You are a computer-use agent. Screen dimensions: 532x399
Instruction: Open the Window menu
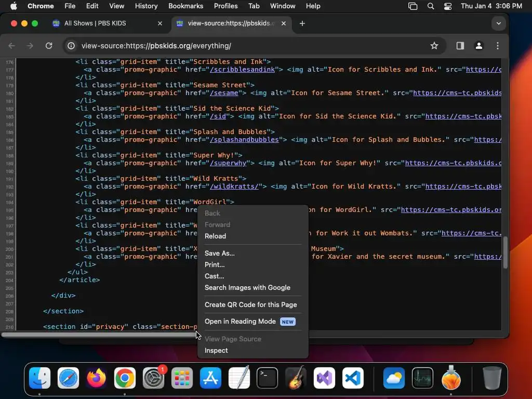click(283, 6)
